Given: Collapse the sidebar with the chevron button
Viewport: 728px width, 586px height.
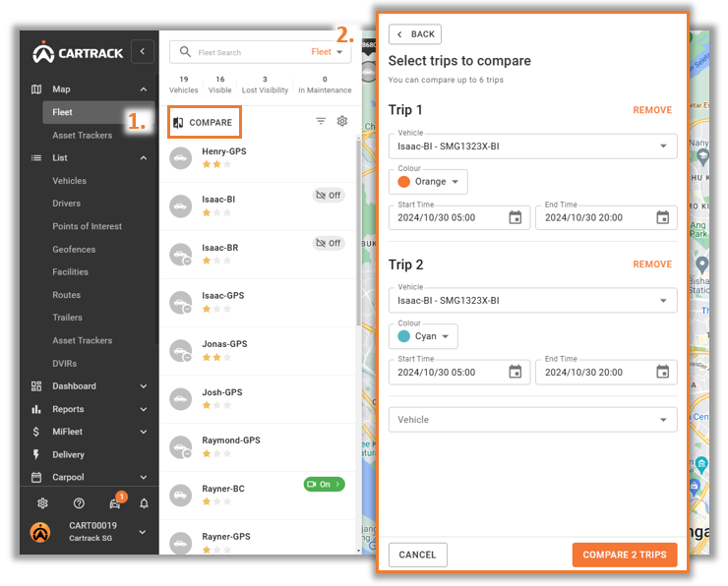Looking at the screenshot, I should pyautogui.click(x=143, y=51).
